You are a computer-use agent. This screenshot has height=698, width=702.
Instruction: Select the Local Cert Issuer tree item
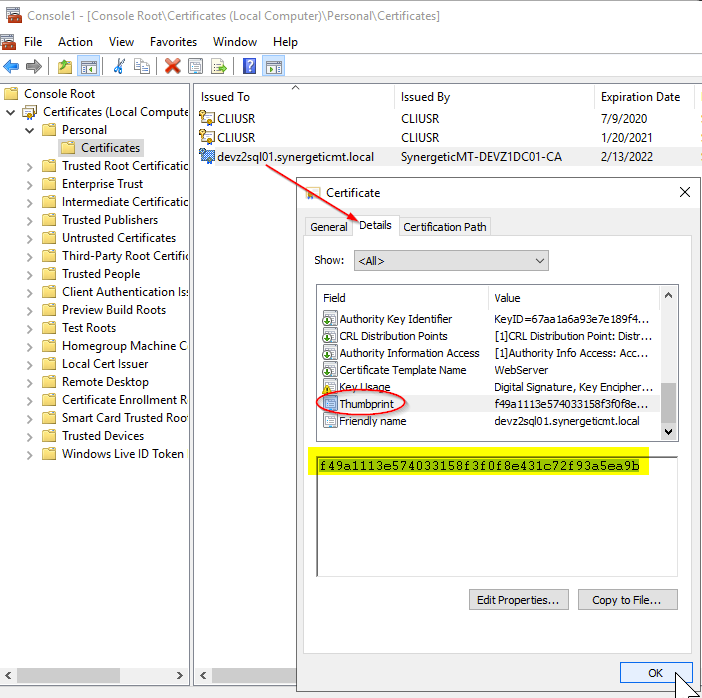pos(105,364)
